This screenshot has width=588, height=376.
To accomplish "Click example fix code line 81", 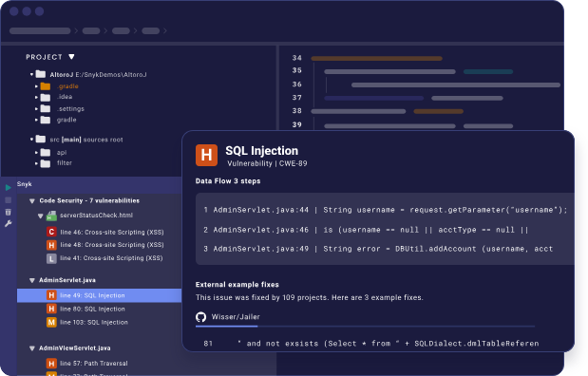I will coord(371,344).
